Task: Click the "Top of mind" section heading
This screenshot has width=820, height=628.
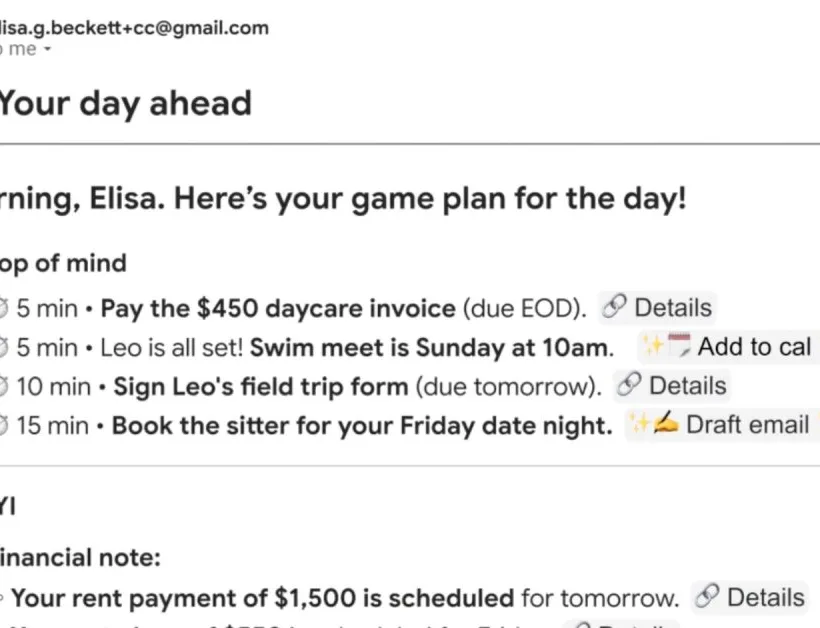Action: [x=63, y=264]
